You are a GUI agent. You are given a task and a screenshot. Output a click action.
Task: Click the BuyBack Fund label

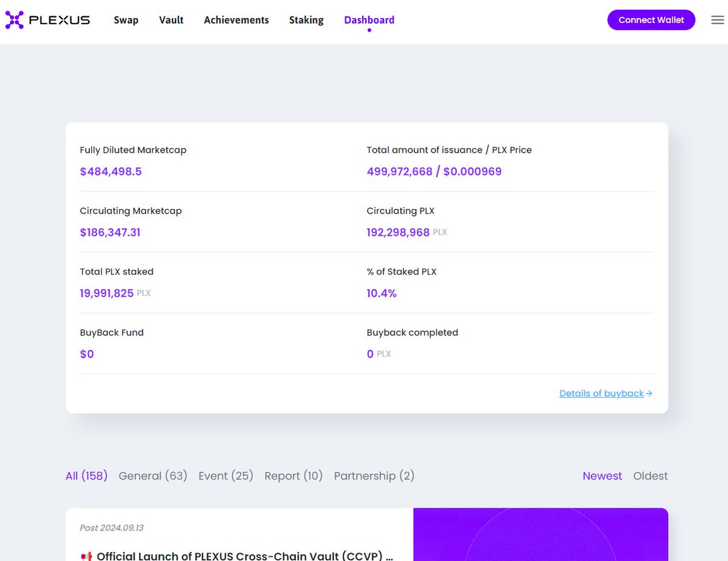click(112, 332)
